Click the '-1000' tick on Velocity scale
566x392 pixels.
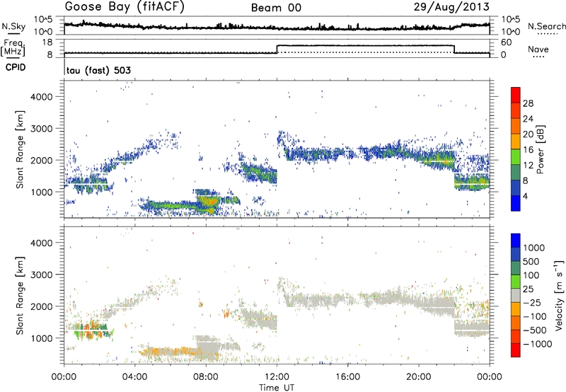point(538,344)
